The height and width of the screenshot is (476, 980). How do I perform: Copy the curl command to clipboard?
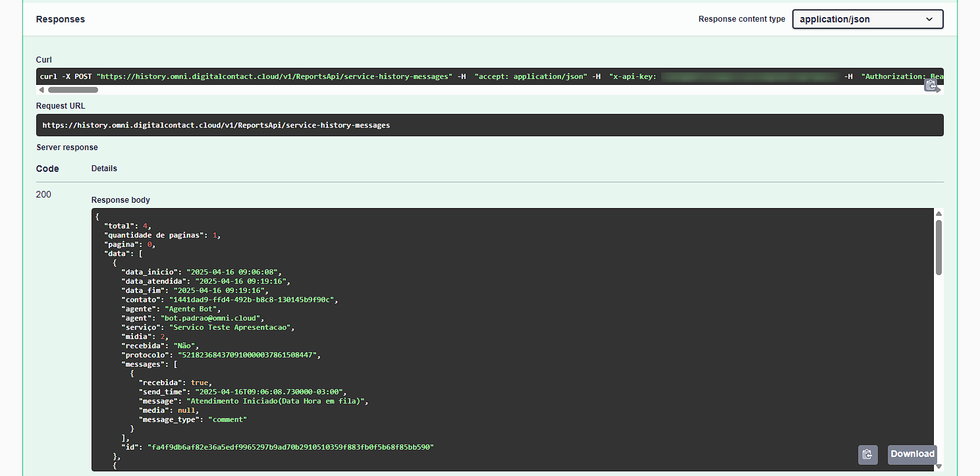[x=931, y=85]
